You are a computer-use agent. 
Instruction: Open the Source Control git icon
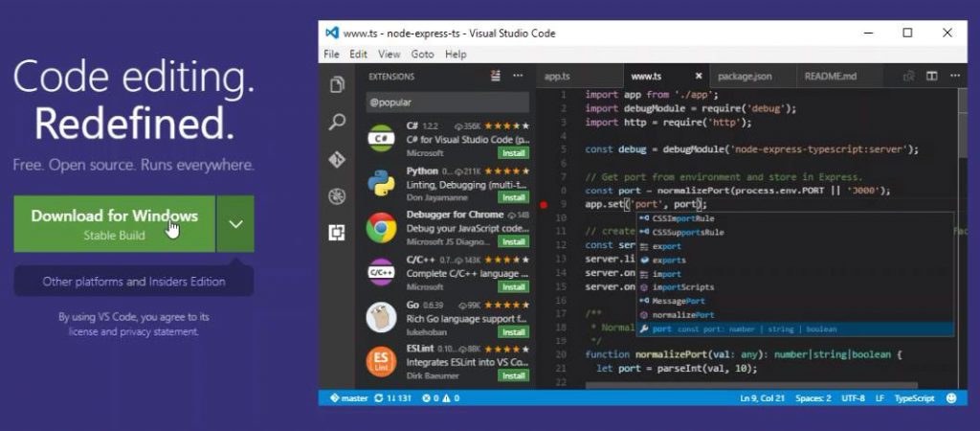pos(337,160)
